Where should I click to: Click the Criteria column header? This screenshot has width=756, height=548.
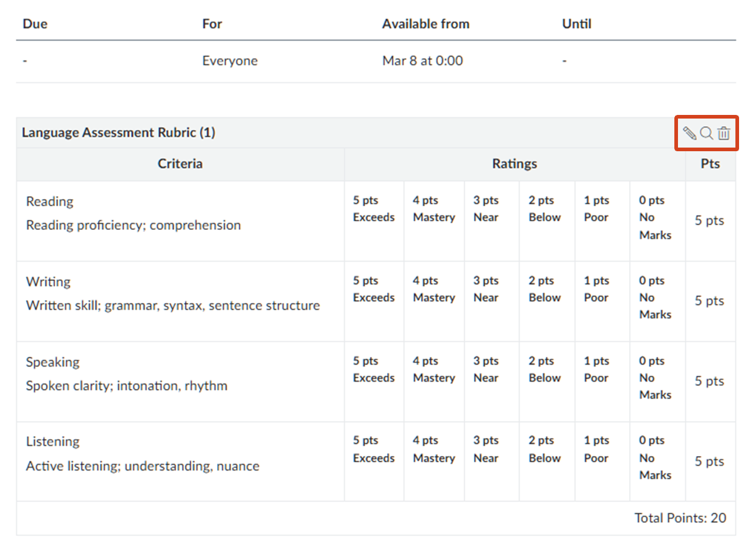click(180, 164)
